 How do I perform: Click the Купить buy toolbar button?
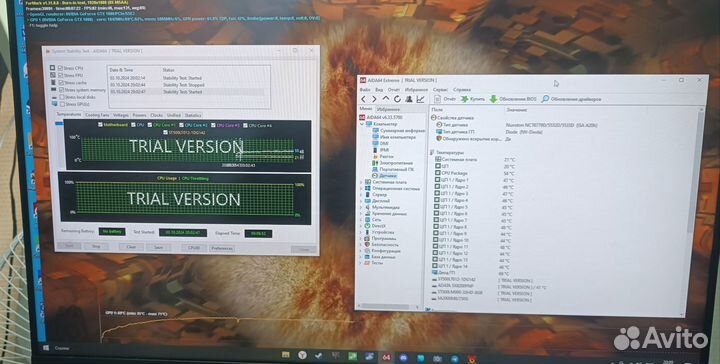click(x=473, y=99)
